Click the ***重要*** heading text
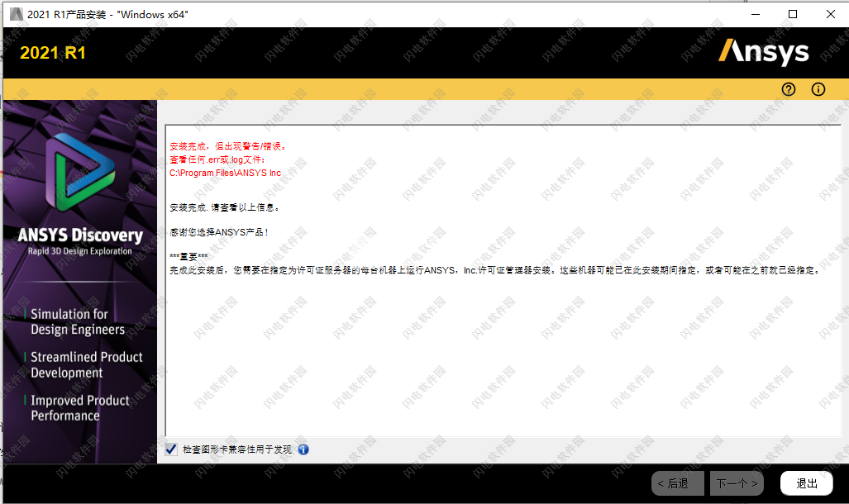 (188, 257)
